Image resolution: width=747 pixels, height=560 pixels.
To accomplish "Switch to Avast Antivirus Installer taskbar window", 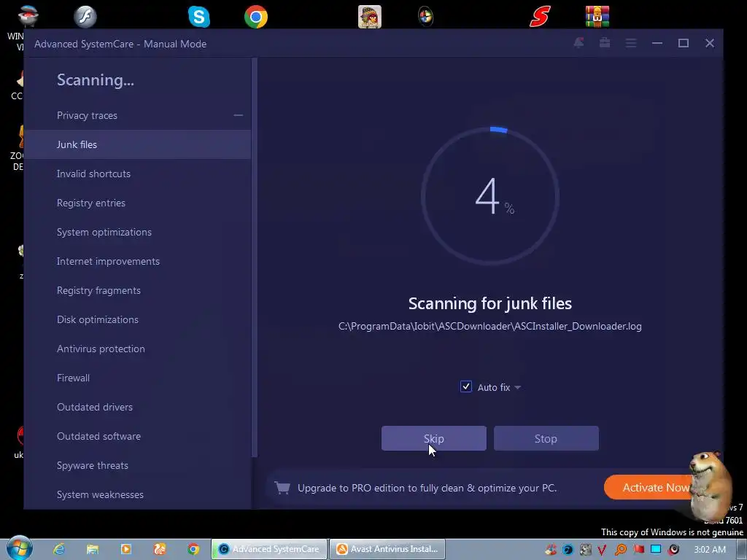I will (387, 549).
